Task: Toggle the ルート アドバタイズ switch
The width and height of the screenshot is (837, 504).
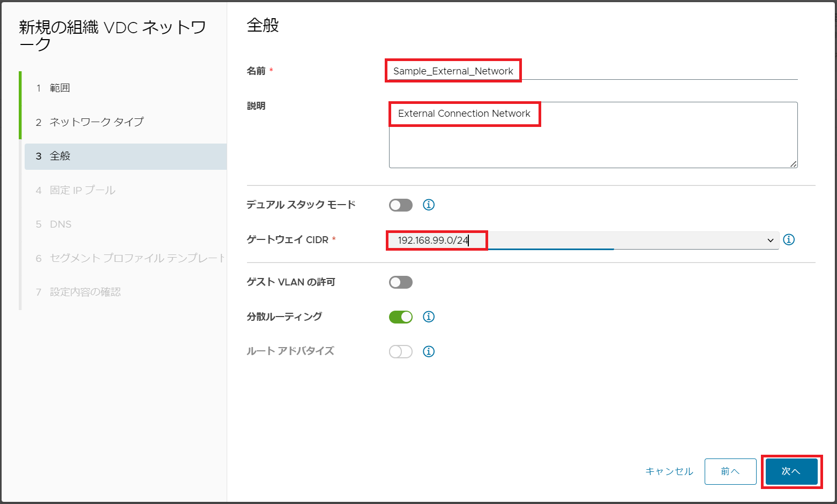Action: pyautogui.click(x=401, y=351)
